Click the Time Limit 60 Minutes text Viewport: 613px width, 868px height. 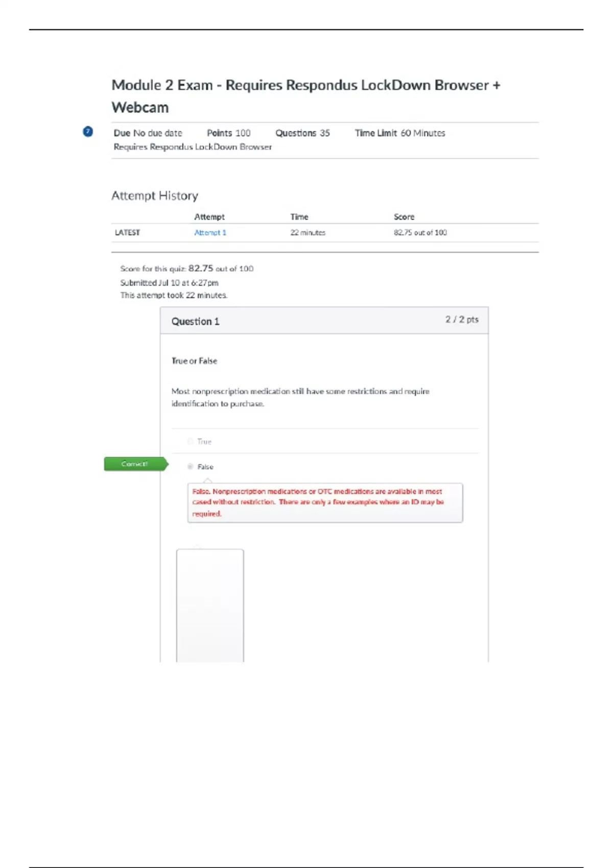tap(400, 133)
